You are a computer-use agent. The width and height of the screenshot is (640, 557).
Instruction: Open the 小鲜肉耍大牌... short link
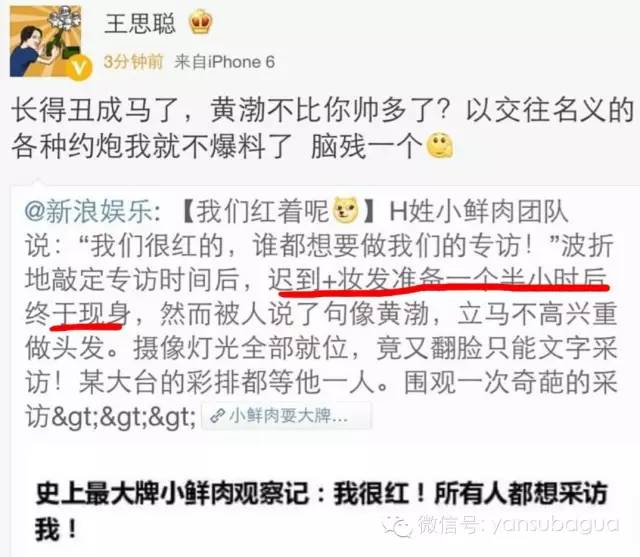286,416
